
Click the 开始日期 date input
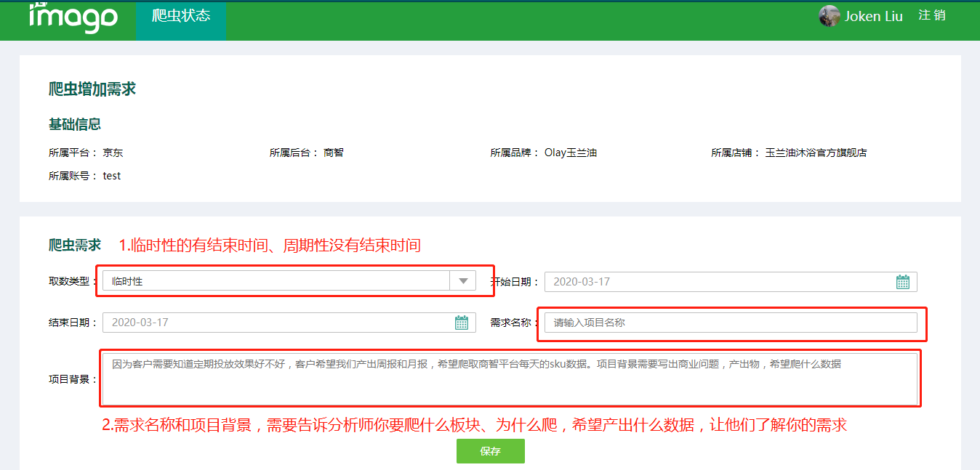coord(731,282)
